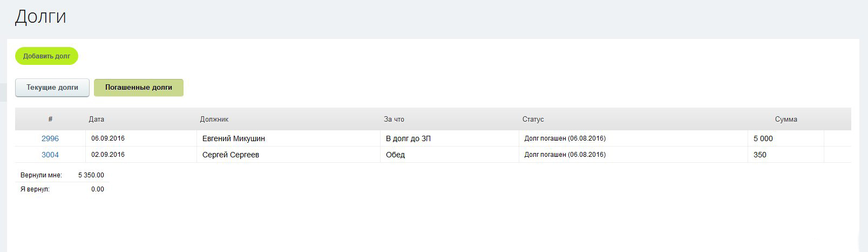Click the Сумма column header
The width and height of the screenshot is (868, 252).
click(786, 119)
